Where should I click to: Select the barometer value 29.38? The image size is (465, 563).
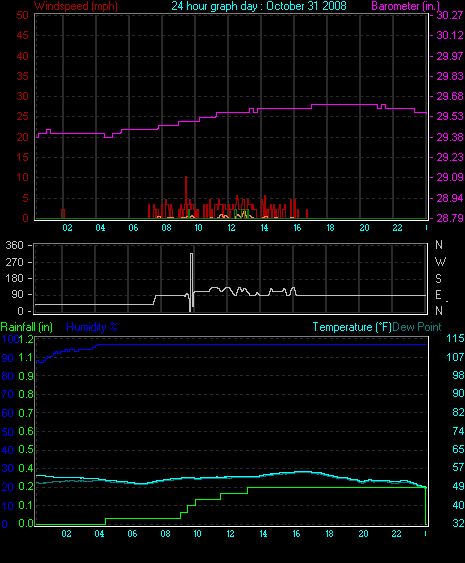tap(450, 138)
